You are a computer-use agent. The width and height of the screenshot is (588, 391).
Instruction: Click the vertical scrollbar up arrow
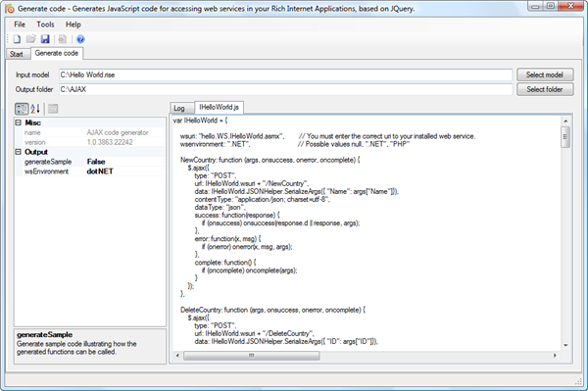point(565,122)
